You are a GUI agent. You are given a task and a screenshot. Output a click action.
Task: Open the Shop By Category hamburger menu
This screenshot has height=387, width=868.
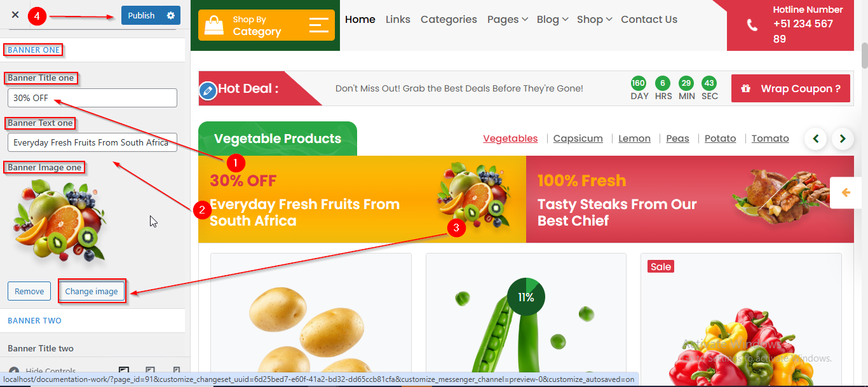tap(319, 25)
